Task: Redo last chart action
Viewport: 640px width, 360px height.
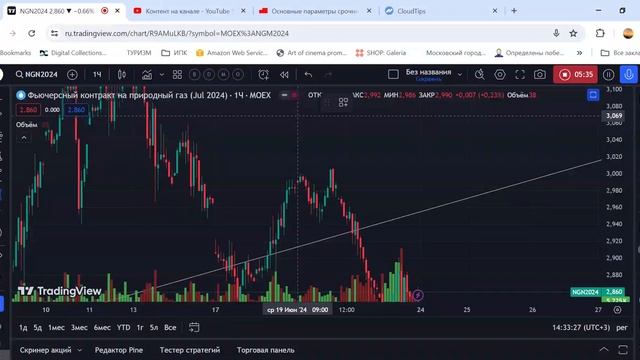Action: pyautogui.click(x=328, y=74)
